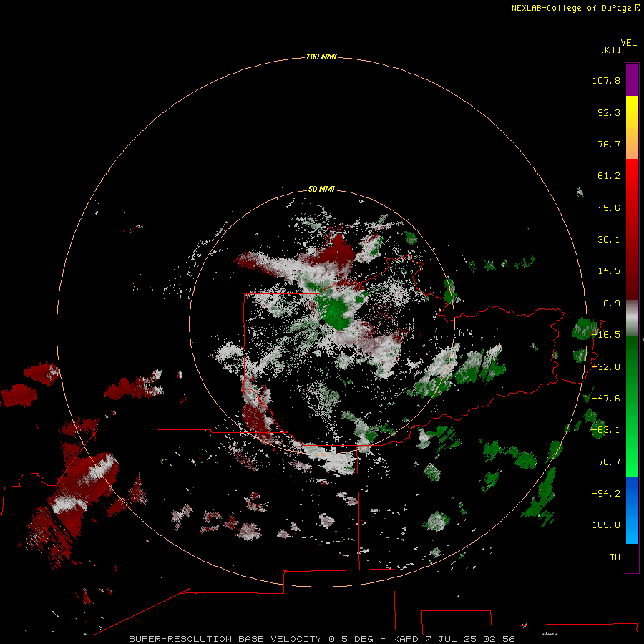Click the 107.8 velocity scale value
This screenshot has width=644, height=644.
point(606,80)
